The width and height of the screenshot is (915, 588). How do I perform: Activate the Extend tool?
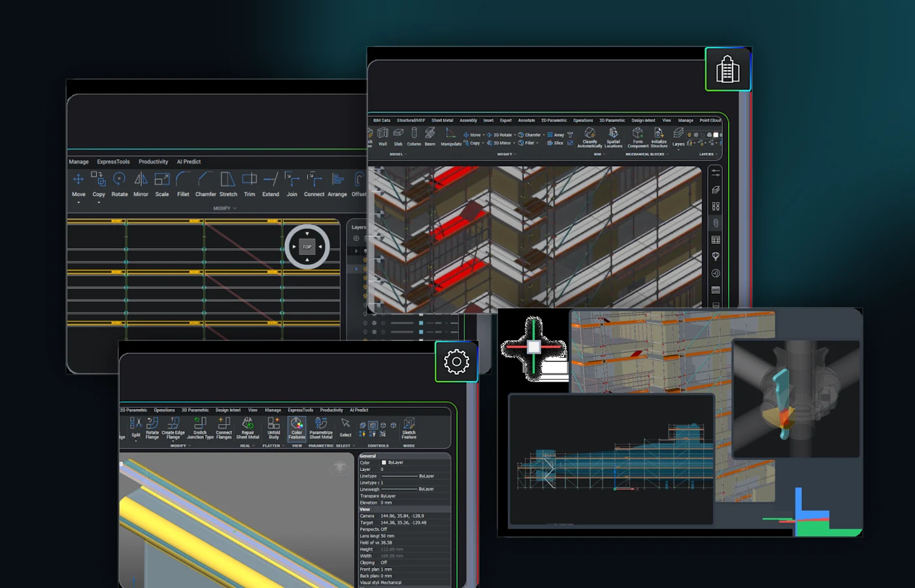pos(271,184)
